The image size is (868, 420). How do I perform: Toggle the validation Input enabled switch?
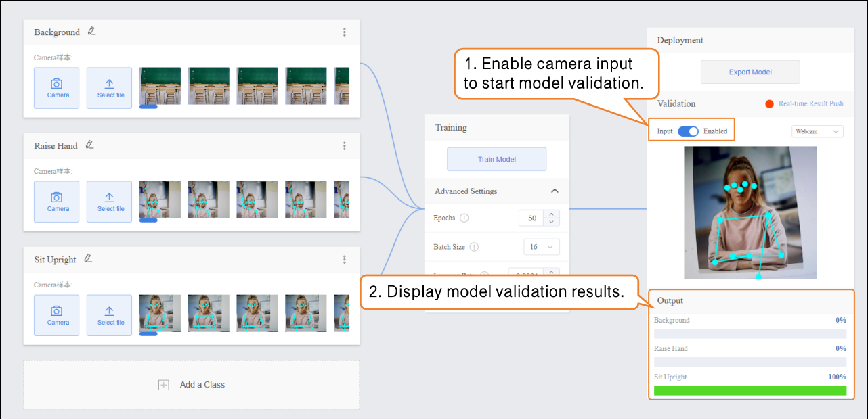tap(688, 131)
